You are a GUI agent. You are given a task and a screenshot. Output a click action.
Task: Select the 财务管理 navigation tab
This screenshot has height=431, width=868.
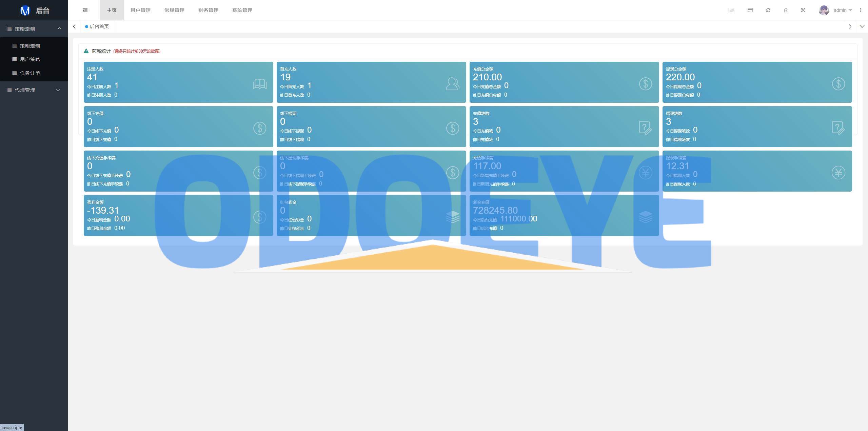point(209,10)
